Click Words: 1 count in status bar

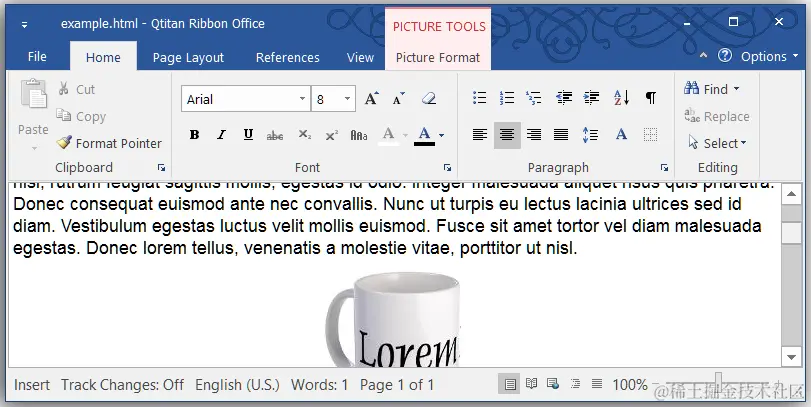pos(320,385)
